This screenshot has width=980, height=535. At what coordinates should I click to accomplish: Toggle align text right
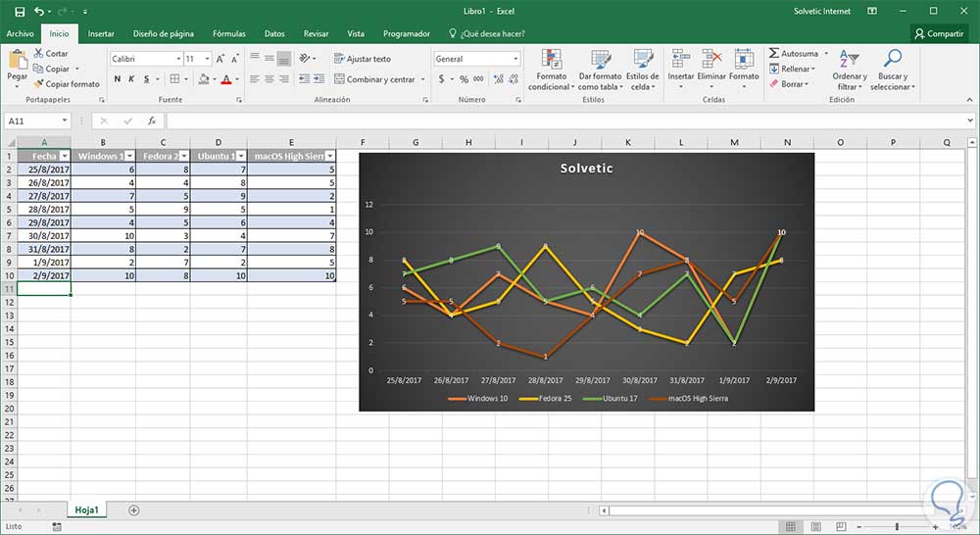[x=284, y=78]
